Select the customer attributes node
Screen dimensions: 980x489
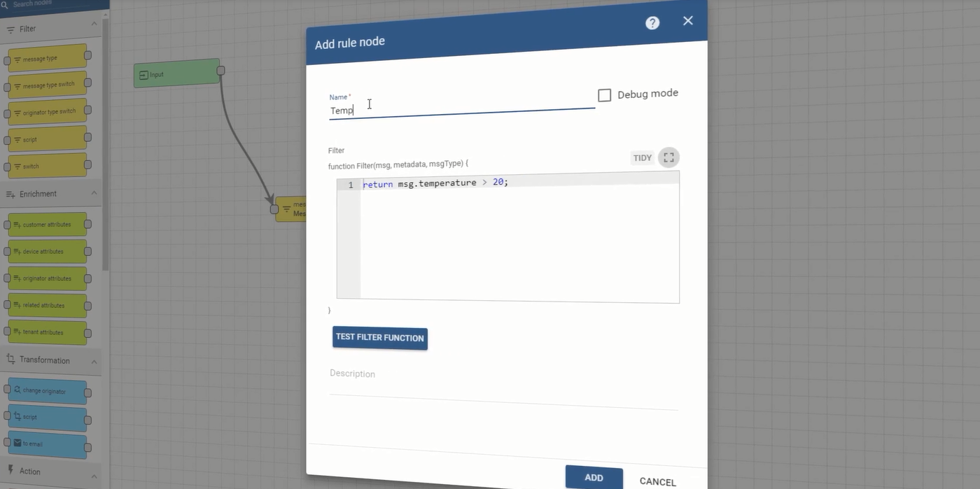[48, 225]
